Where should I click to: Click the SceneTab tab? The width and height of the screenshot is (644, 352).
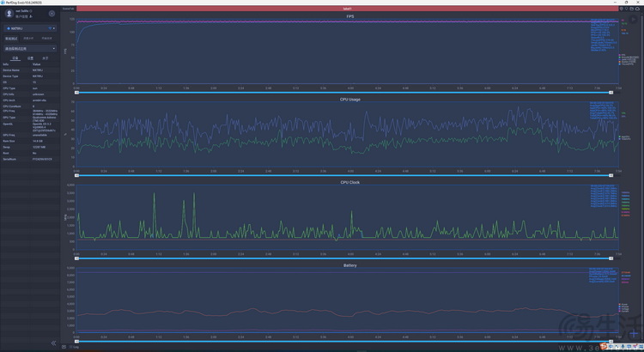[x=69, y=9]
